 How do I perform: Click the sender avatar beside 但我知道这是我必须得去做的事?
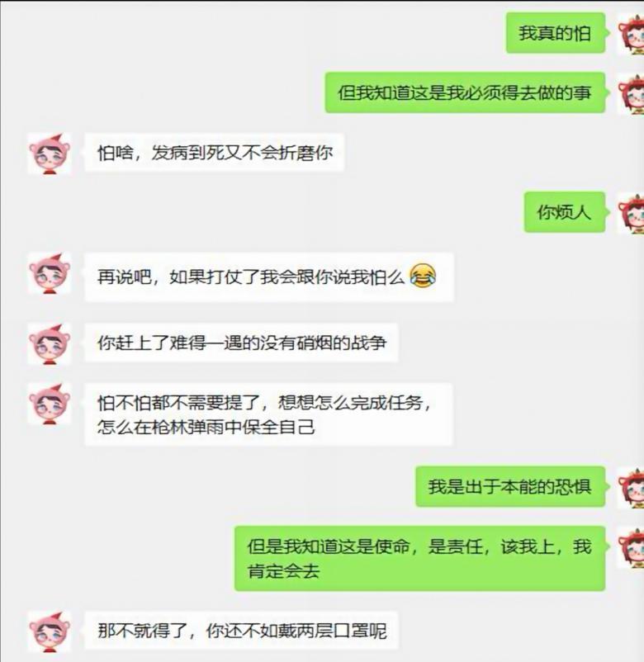tap(631, 93)
